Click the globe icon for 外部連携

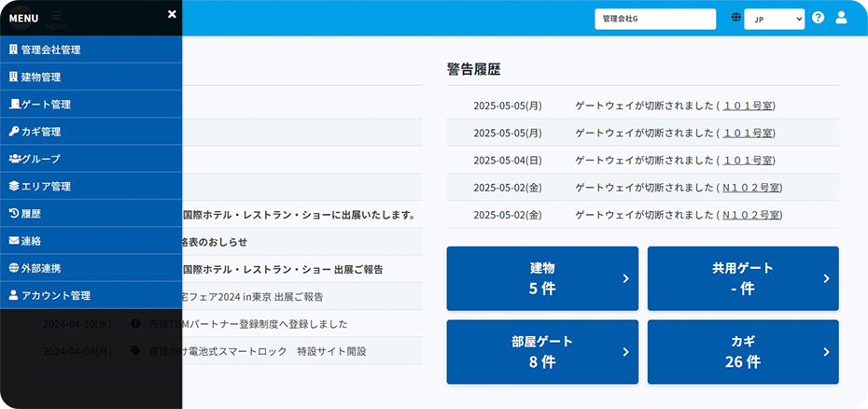[x=14, y=268]
